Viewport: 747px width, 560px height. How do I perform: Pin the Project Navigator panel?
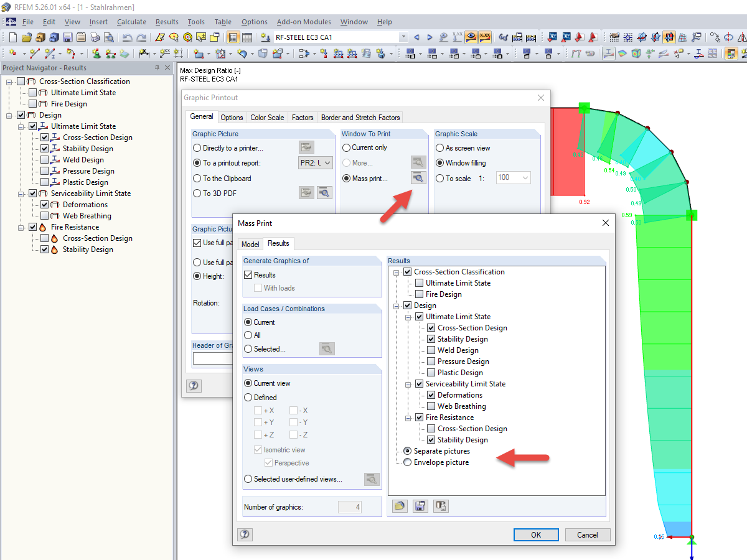click(157, 68)
